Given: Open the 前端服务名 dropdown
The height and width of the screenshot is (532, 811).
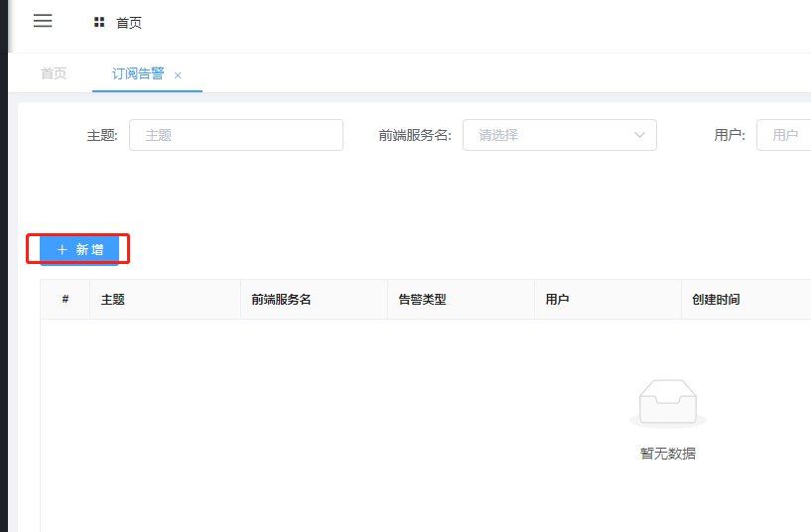Looking at the screenshot, I should pos(560,135).
